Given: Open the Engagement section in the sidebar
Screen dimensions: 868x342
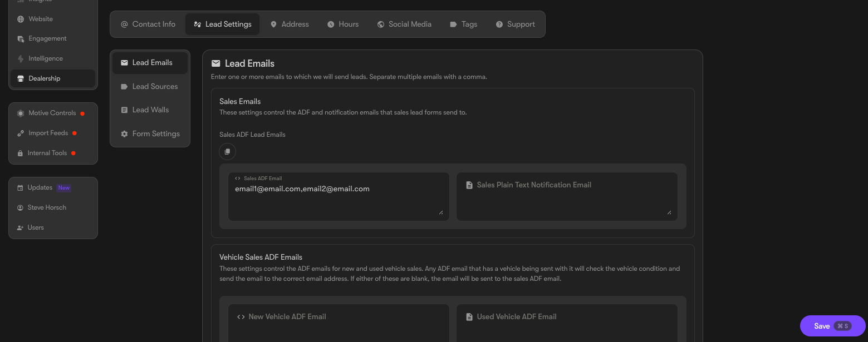Looking at the screenshot, I should tap(53, 38).
